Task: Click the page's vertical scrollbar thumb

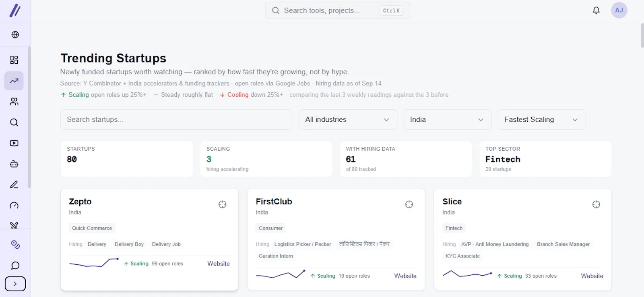Action: [642, 35]
